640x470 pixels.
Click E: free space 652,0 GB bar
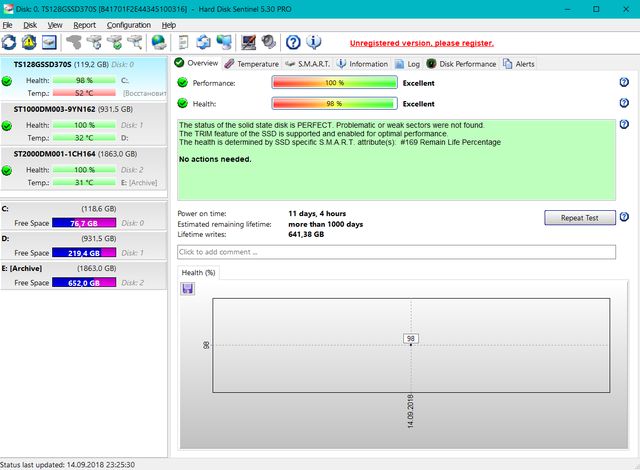84,283
